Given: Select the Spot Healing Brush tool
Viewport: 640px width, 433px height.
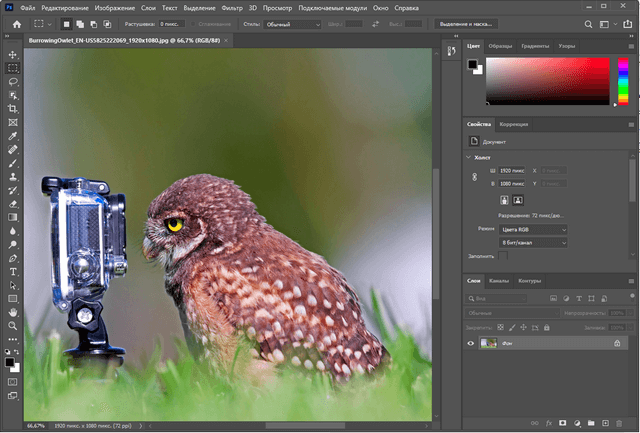Looking at the screenshot, I should (13, 149).
